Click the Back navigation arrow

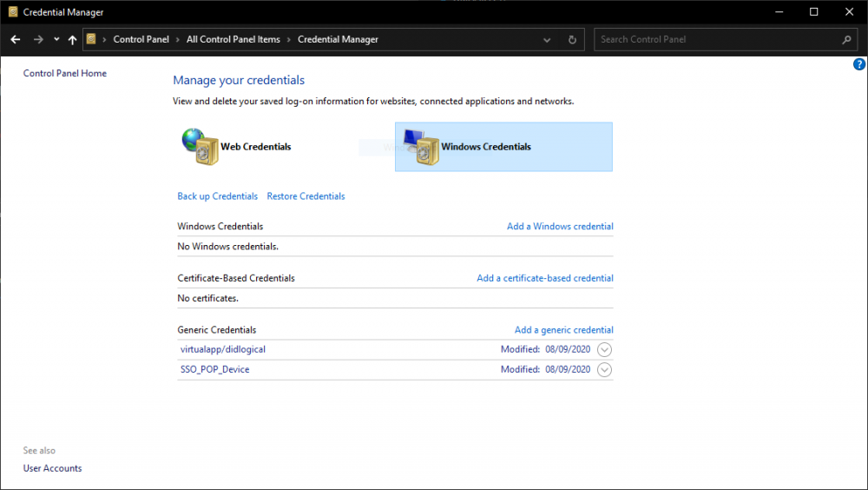tap(16, 39)
